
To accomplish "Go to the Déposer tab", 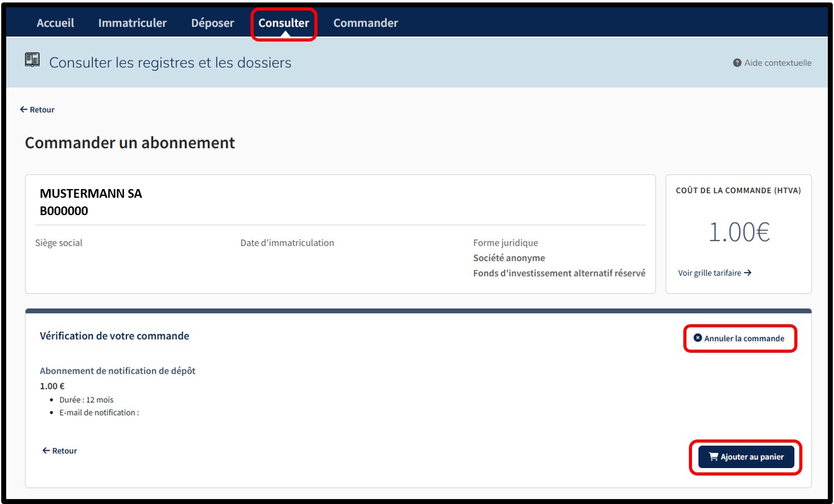I will pyautogui.click(x=213, y=23).
